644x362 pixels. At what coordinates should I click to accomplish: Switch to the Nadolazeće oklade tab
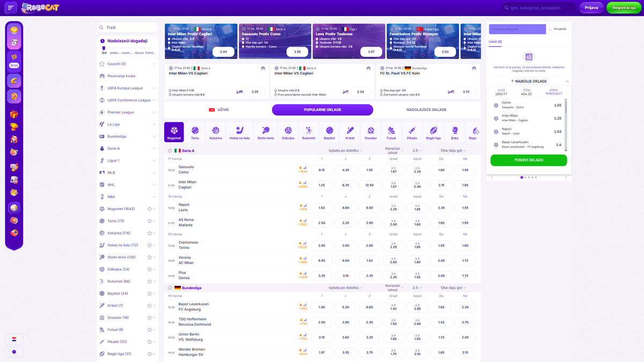click(x=426, y=110)
